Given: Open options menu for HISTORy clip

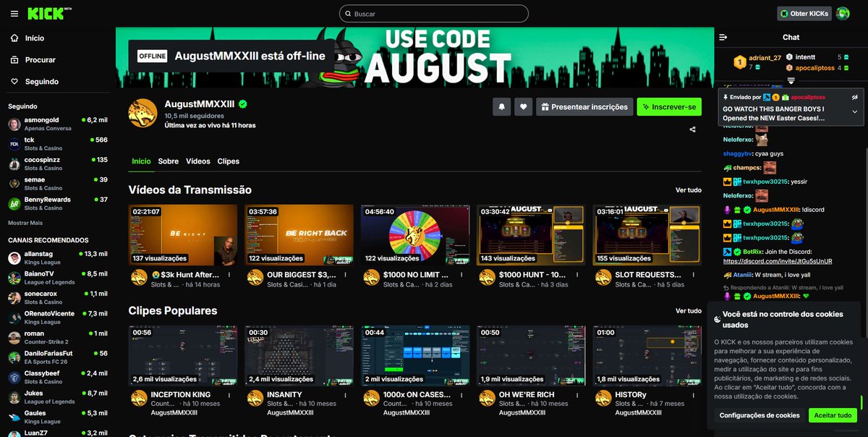Looking at the screenshot, I should point(693,395).
